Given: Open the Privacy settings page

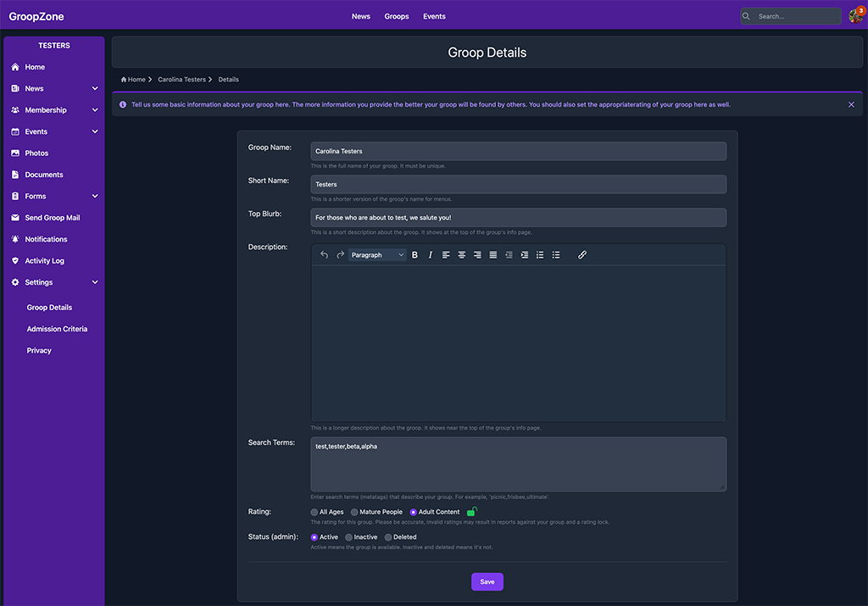Looking at the screenshot, I should point(39,351).
